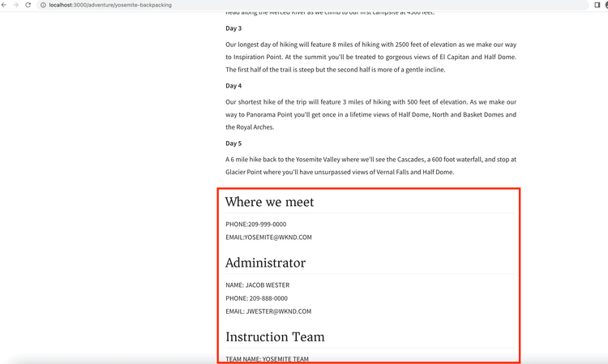This screenshot has height=364, width=608.
Task: Click 'PHONE: 209-888-0000' text
Action: pyautogui.click(x=257, y=298)
